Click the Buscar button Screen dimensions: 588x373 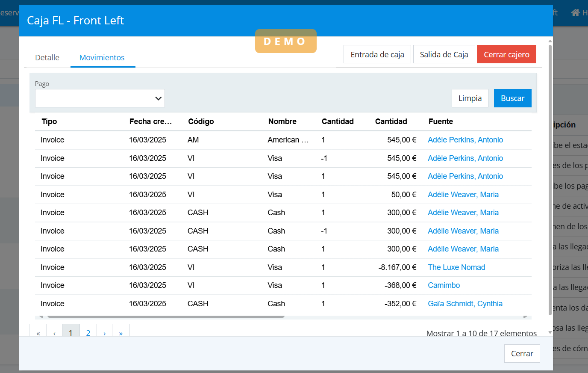512,98
